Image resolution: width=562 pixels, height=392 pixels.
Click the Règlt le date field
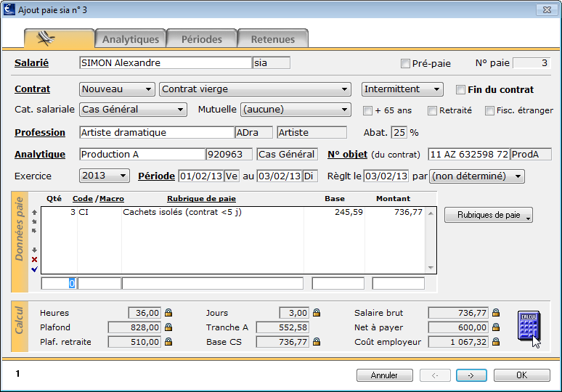[x=386, y=176]
